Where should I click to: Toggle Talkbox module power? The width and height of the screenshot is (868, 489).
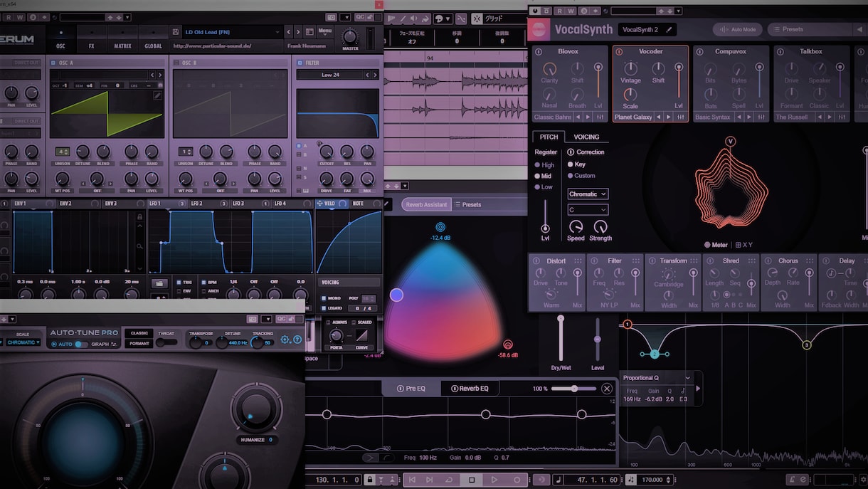pyautogui.click(x=780, y=52)
